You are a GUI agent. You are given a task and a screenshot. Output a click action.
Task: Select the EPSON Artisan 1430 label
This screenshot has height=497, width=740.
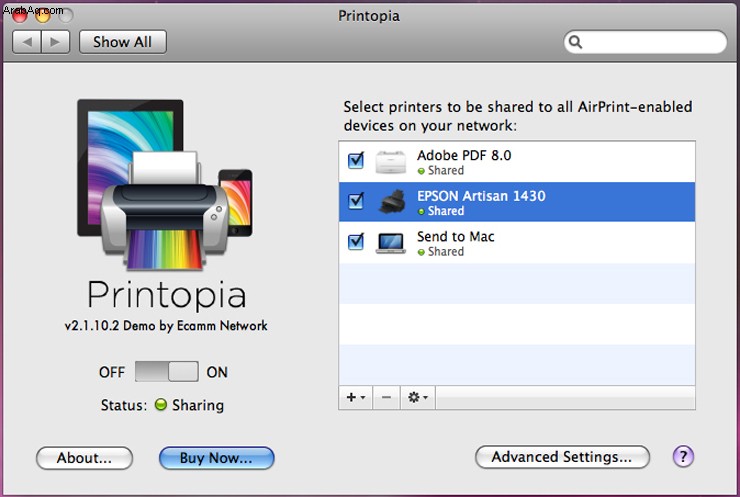[x=481, y=196]
